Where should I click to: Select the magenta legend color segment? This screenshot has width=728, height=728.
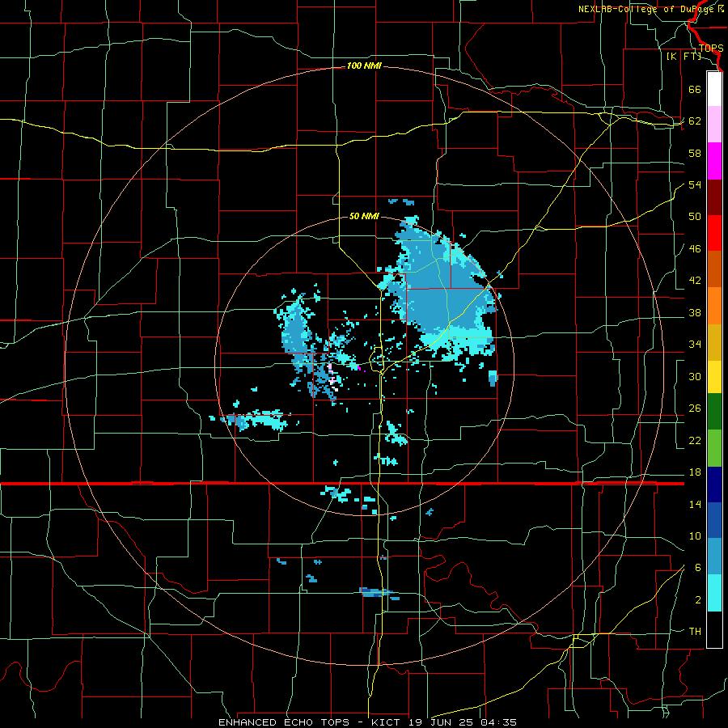point(714,161)
